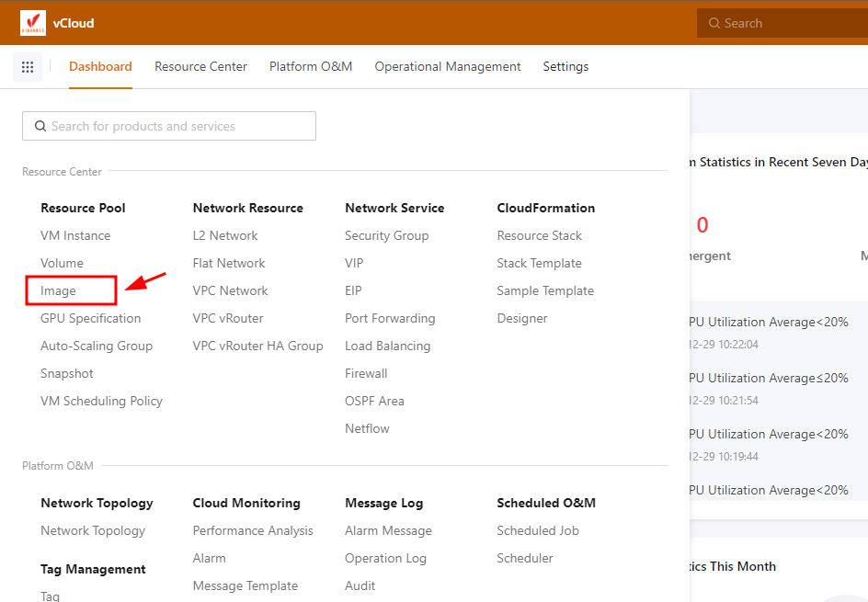868x602 pixels.
Task: Switch to the Dashboard tab
Action: point(100,66)
